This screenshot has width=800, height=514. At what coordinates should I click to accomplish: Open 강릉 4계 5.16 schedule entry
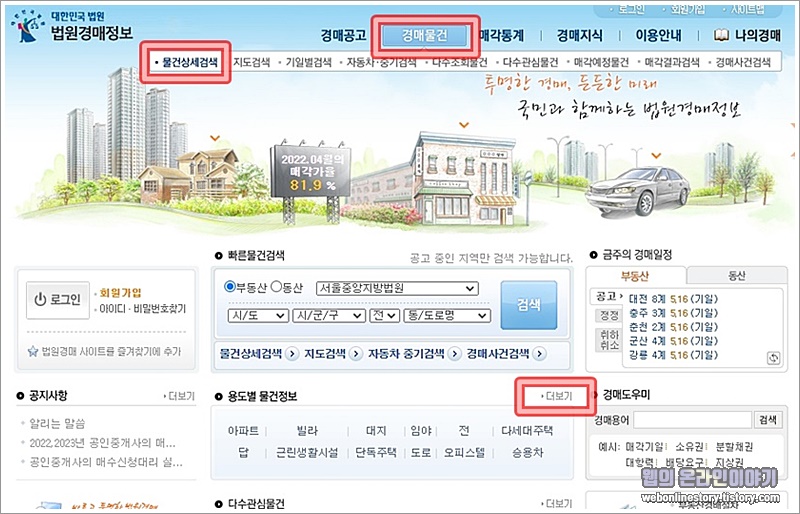point(673,355)
